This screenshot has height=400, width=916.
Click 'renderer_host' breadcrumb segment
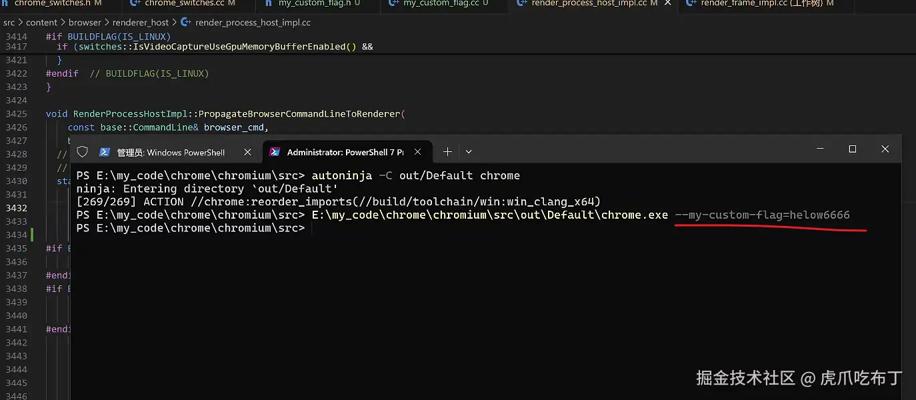pos(140,23)
